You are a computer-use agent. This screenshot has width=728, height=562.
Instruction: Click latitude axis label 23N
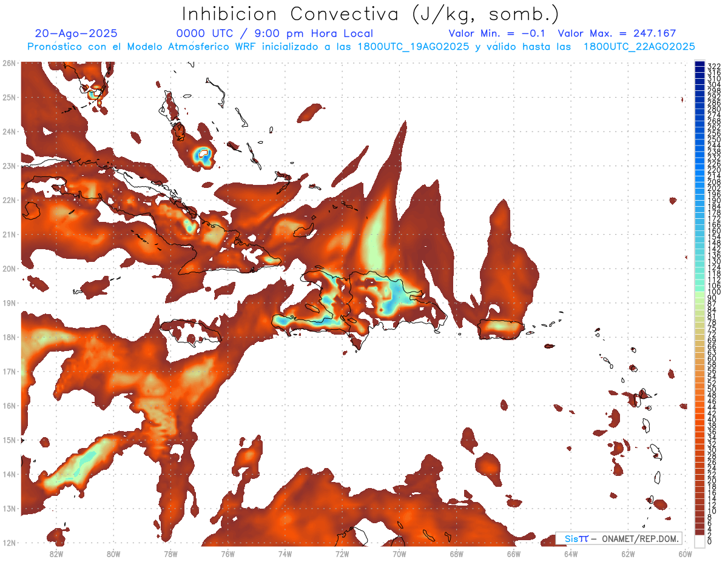click(x=9, y=166)
